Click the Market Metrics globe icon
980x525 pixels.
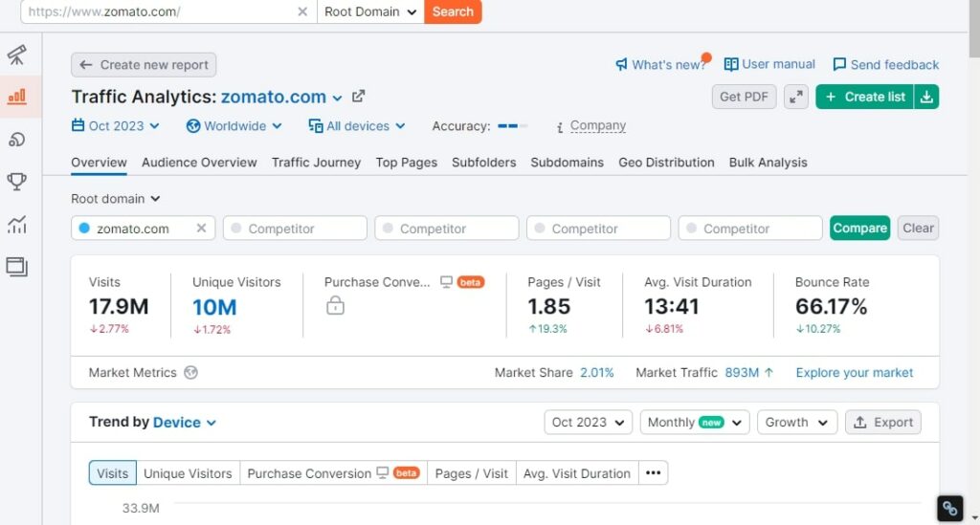pyautogui.click(x=191, y=373)
